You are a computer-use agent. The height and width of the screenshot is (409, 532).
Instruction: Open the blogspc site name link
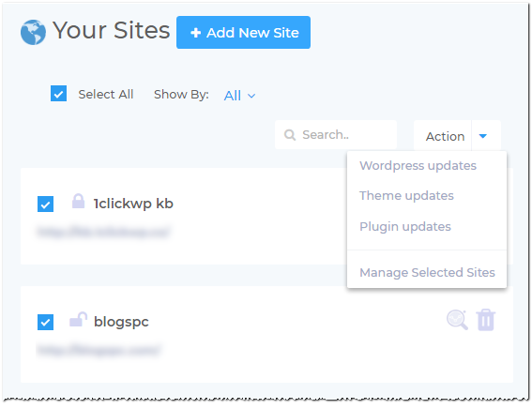[x=121, y=322]
